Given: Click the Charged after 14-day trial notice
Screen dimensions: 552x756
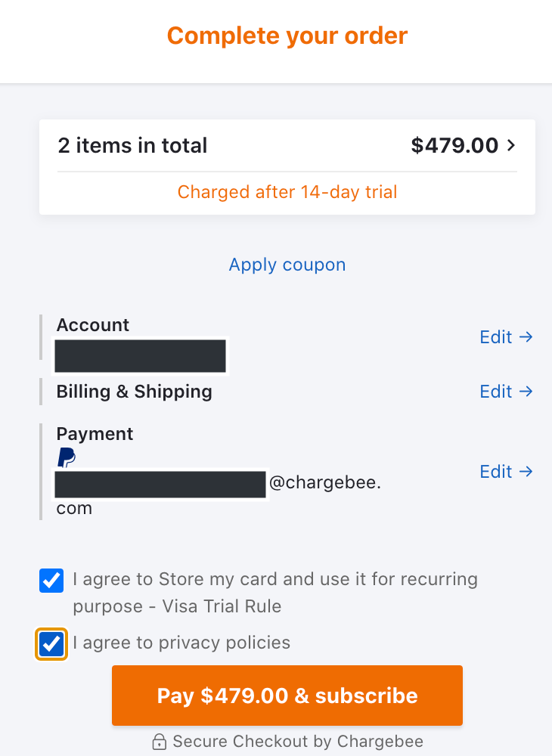Looking at the screenshot, I should (x=287, y=192).
